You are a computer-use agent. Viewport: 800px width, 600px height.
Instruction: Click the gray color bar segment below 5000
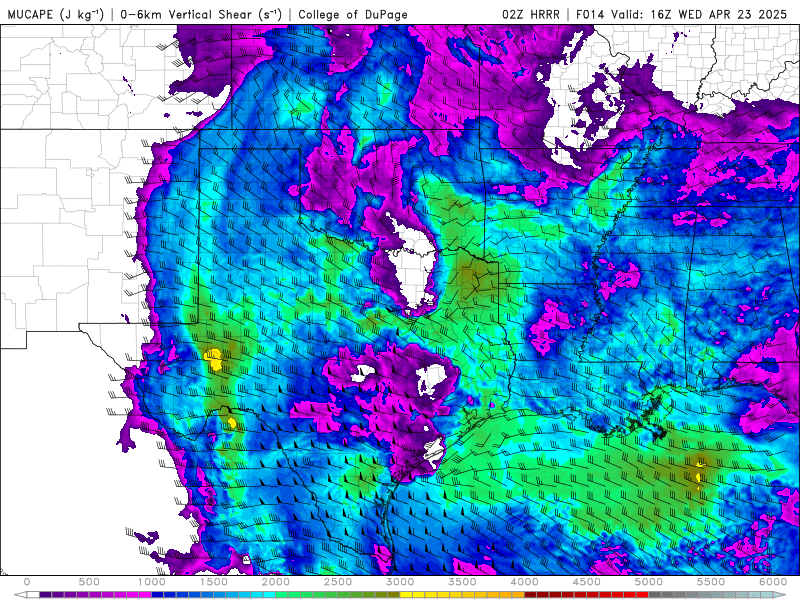(655, 595)
